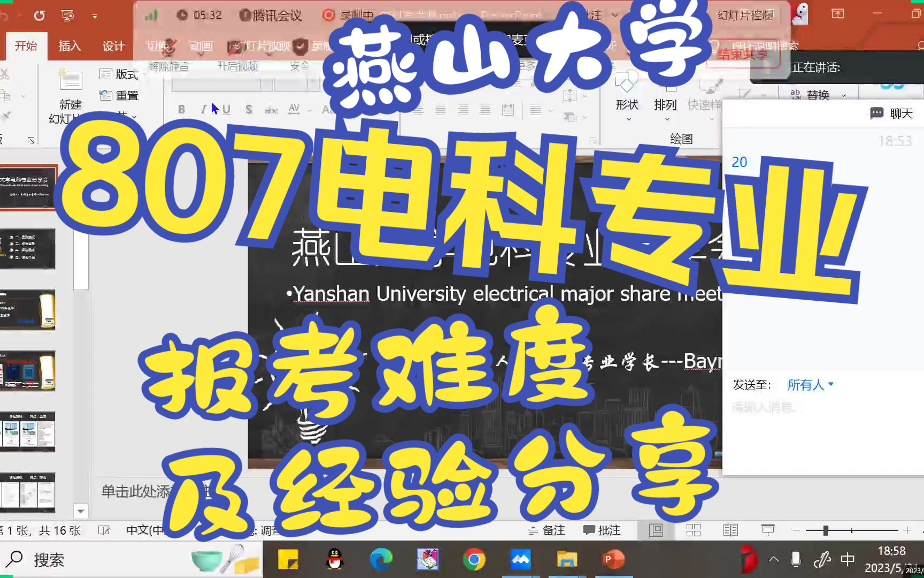Open clipboard group dialog launcher
Screen dimensions: 924x578
click(31, 140)
